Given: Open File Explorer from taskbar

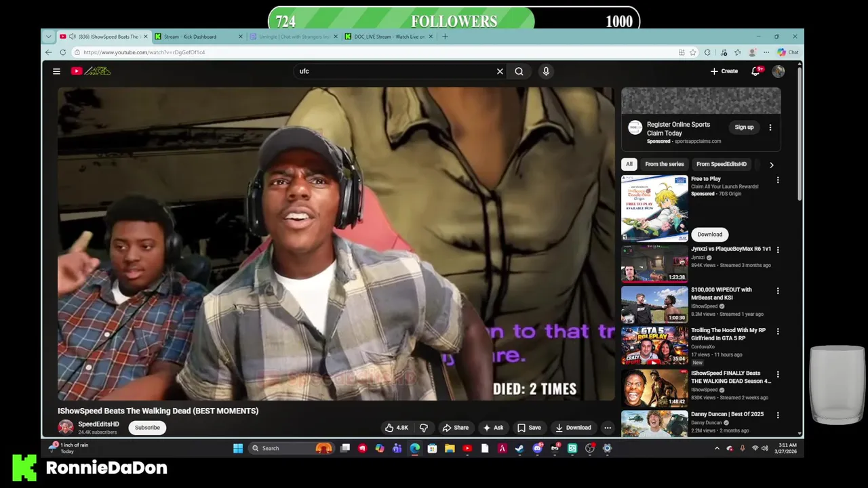Looking at the screenshot, I should coord(450,448).
